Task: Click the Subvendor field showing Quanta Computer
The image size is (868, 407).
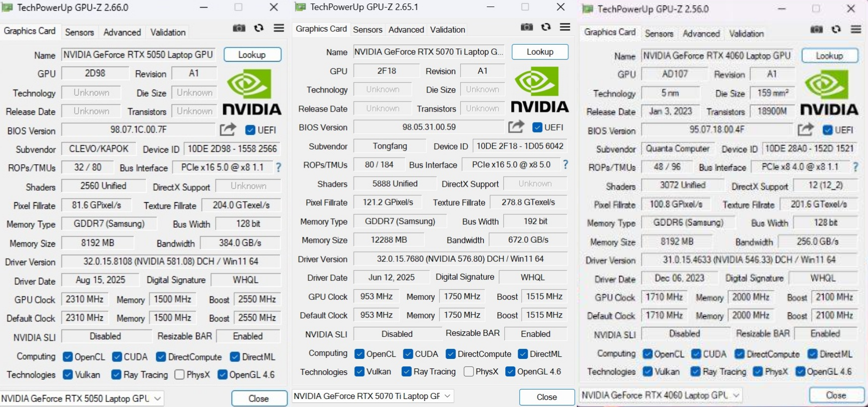Action: point(678,149)
